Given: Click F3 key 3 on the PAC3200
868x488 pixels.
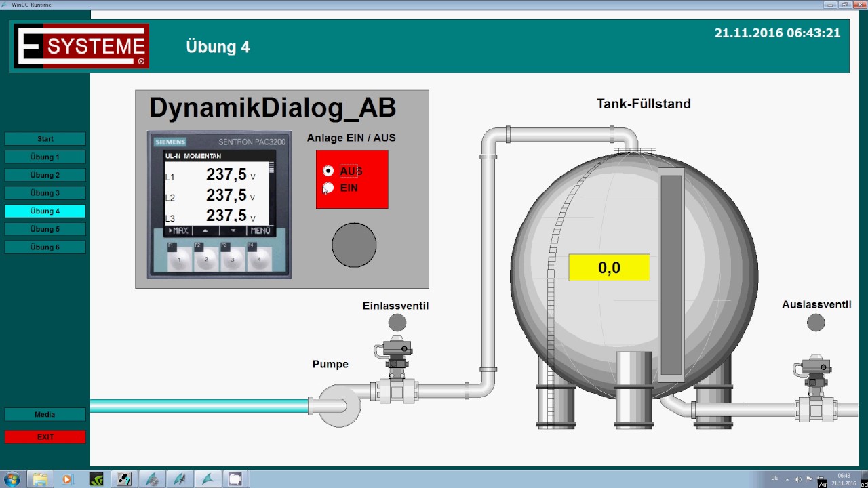Looking at the screenshot, I should [233, 259].
